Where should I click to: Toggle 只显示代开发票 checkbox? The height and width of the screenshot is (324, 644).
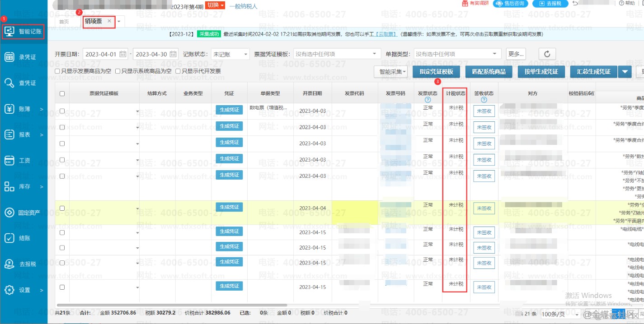coord(178,71)
